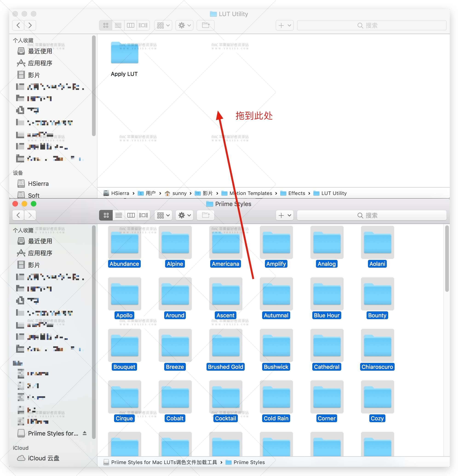Click Priime Styles for Mac LUTs in path bar

tap(160, 462)
